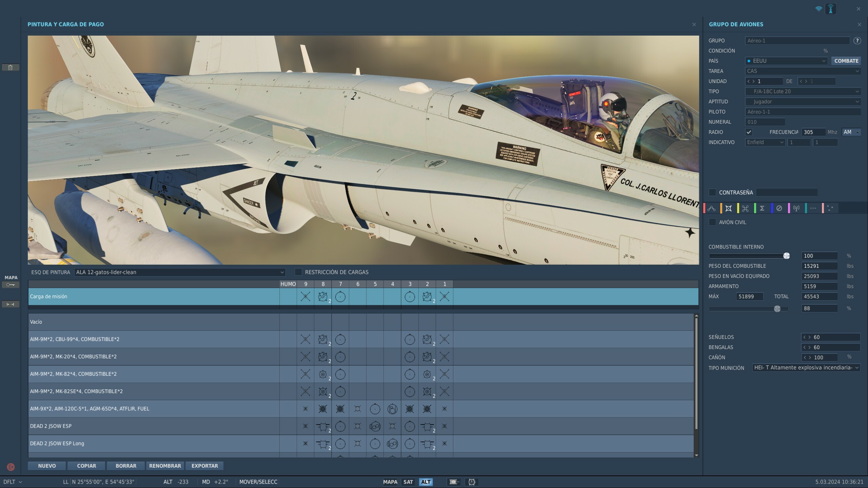Screen dimensions: 868x488
Task: Select the DEAD 2 JSOW ESP loadout row
Action: click(x=361, y=426)
